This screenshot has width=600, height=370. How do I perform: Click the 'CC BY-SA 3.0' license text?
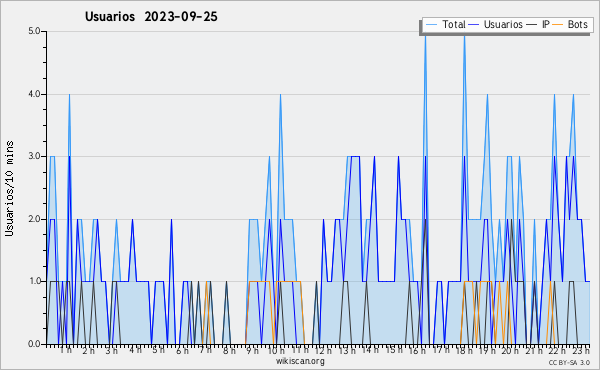coord(569,362)
